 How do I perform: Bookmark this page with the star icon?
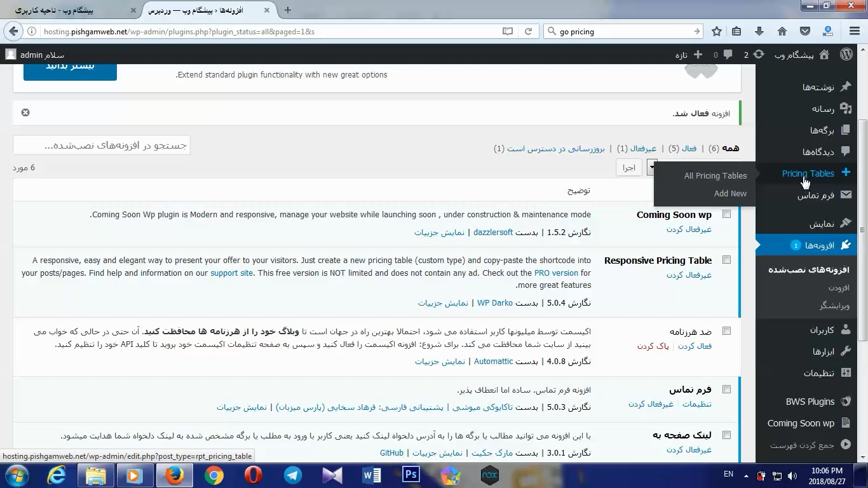(717, 31)
